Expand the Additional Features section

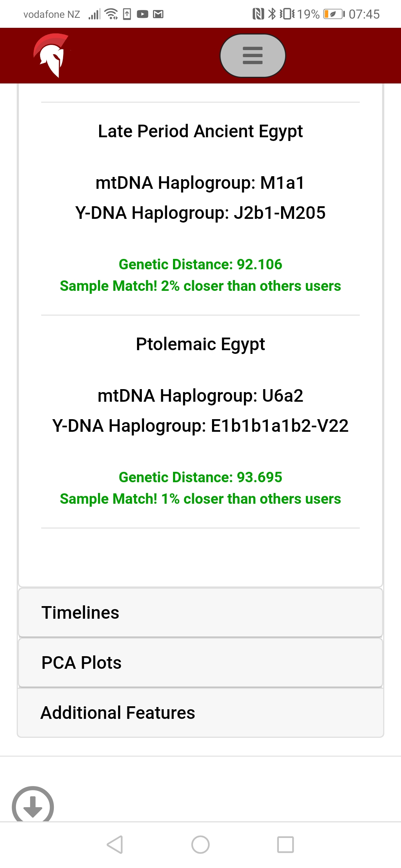click(200, 713)
